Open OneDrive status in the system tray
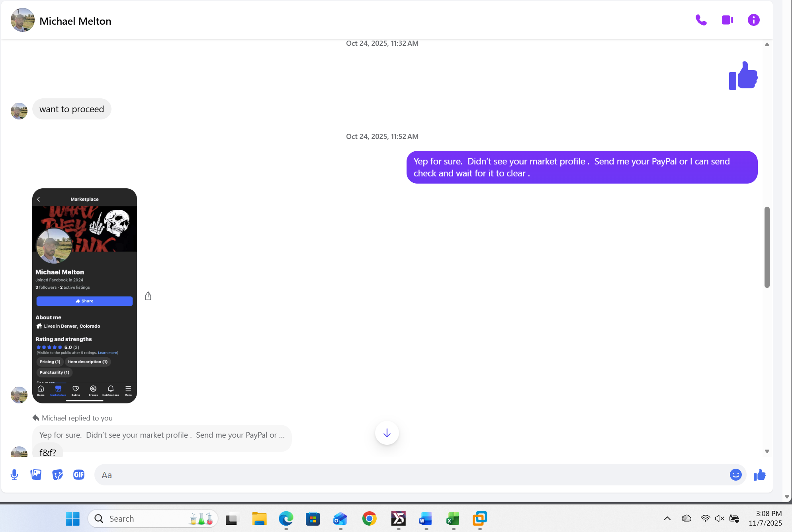This screenshot has height=532, width=792. point(686,518)
